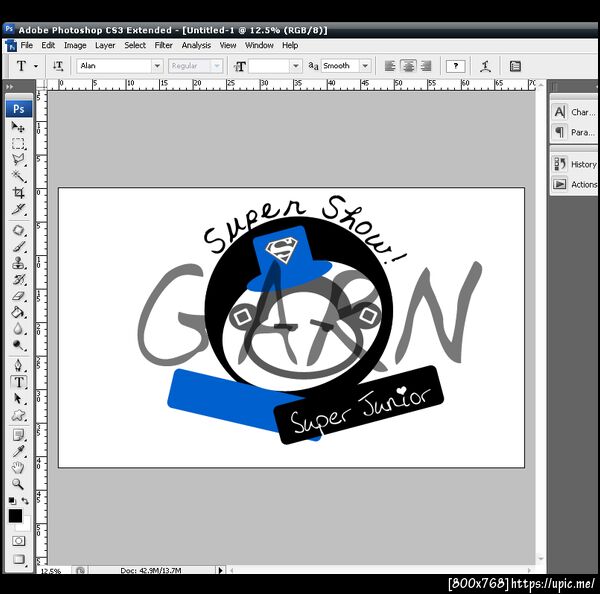Select the Rectangular Marquee tool
Viewport: 600px width, 594px height.
pos(18,144)
